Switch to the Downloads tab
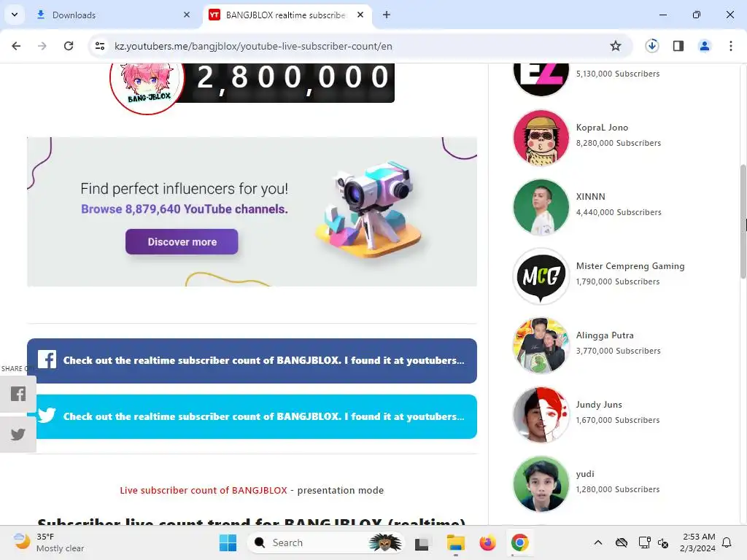This screenshot has height=560, width=747. [113, 15]
